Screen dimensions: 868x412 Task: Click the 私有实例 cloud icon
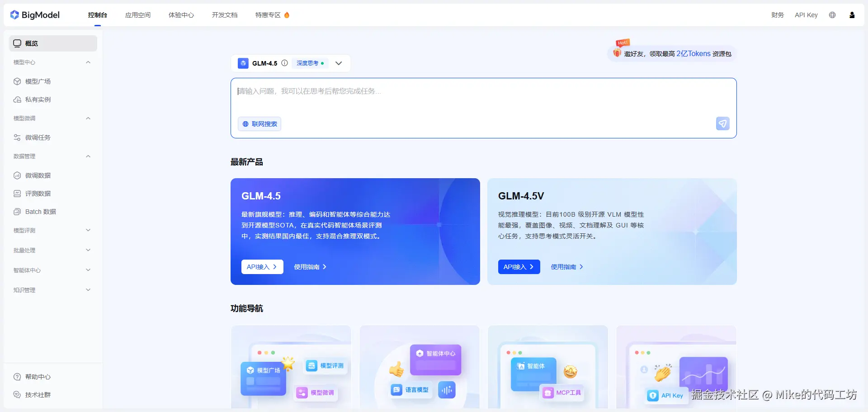[17, 99]
